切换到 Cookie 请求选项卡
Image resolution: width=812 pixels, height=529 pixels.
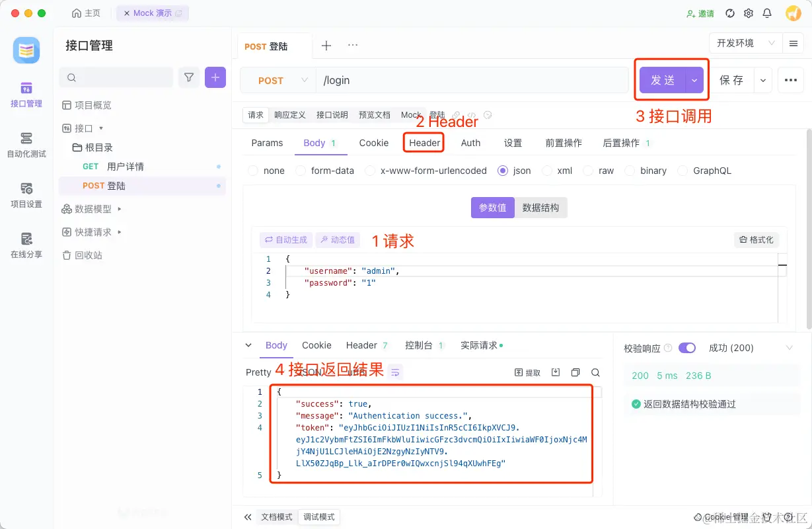point(373,142)
